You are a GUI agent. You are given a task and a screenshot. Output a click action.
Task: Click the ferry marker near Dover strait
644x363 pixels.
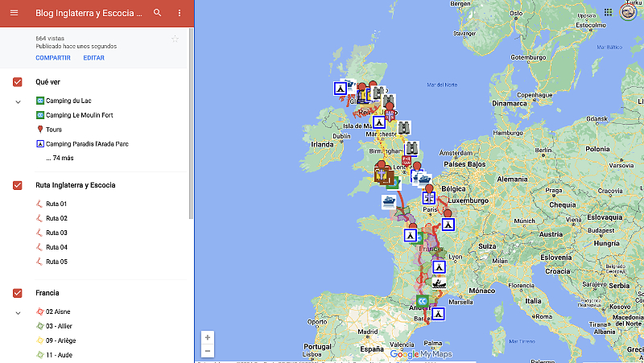tap(424, 179)
